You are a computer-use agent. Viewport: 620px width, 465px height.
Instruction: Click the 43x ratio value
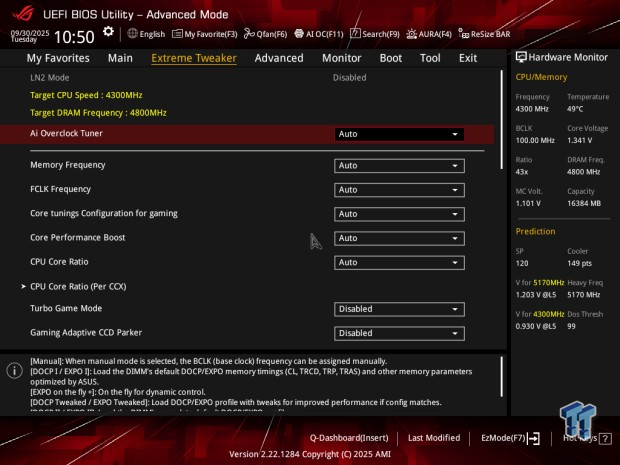point(522,172)
